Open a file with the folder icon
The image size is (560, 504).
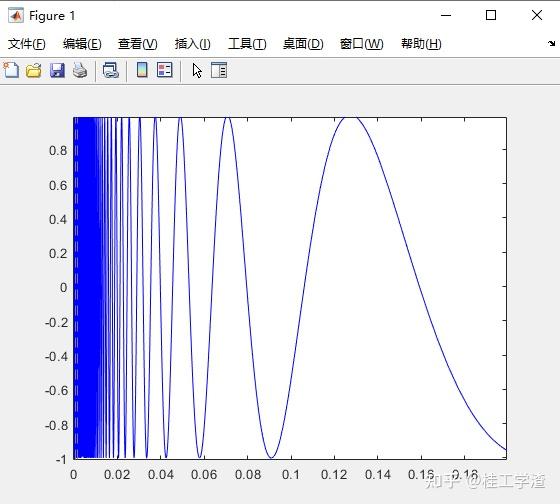[34, 70]
